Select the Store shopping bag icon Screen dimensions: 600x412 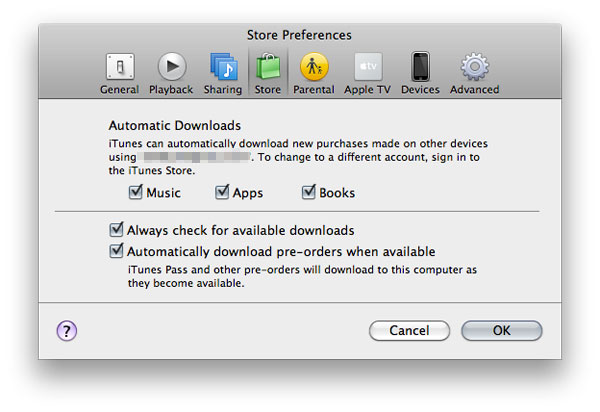pos(268,68)
